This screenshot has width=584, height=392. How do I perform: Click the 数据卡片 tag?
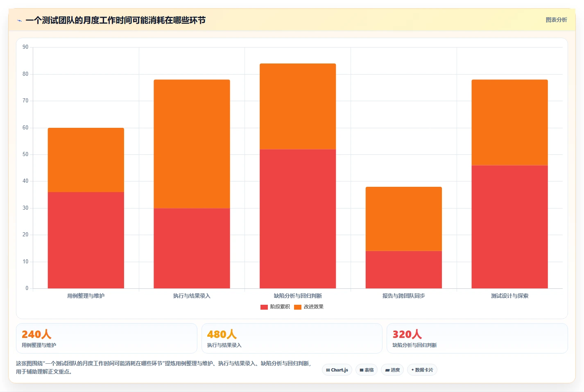[x=422, y=370]
